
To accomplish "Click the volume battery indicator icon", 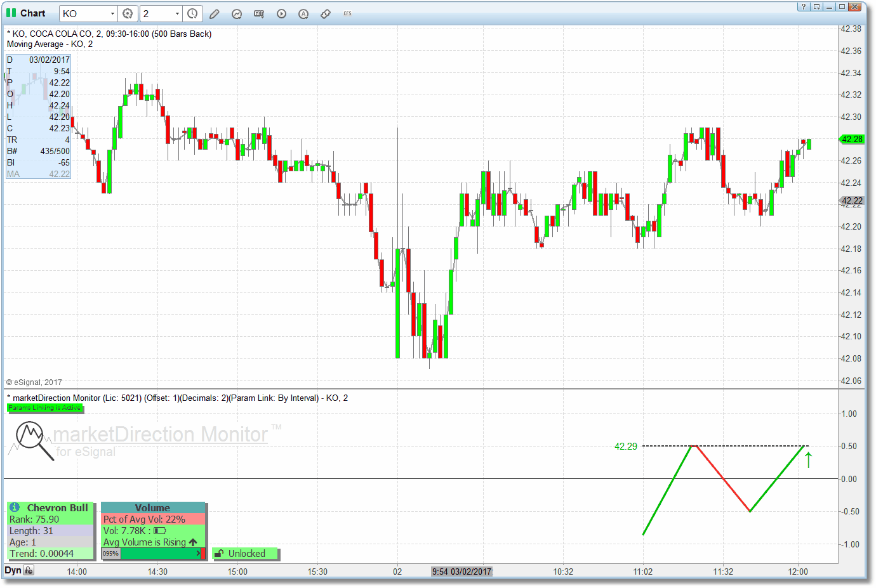I will pos(159,531).
